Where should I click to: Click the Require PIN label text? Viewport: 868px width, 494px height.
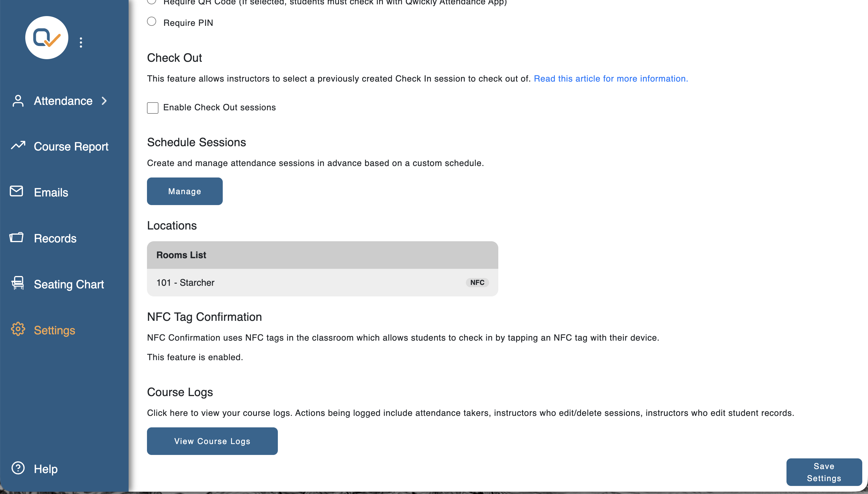(188, 23)
